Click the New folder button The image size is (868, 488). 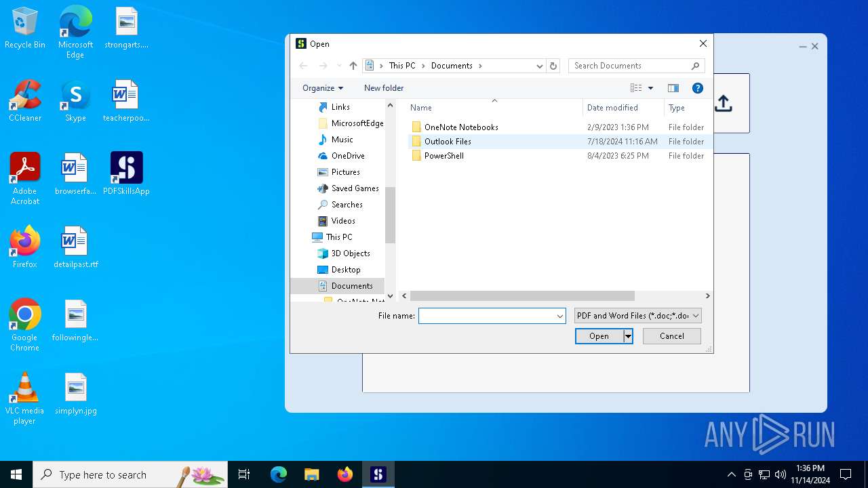pos(384,88)
